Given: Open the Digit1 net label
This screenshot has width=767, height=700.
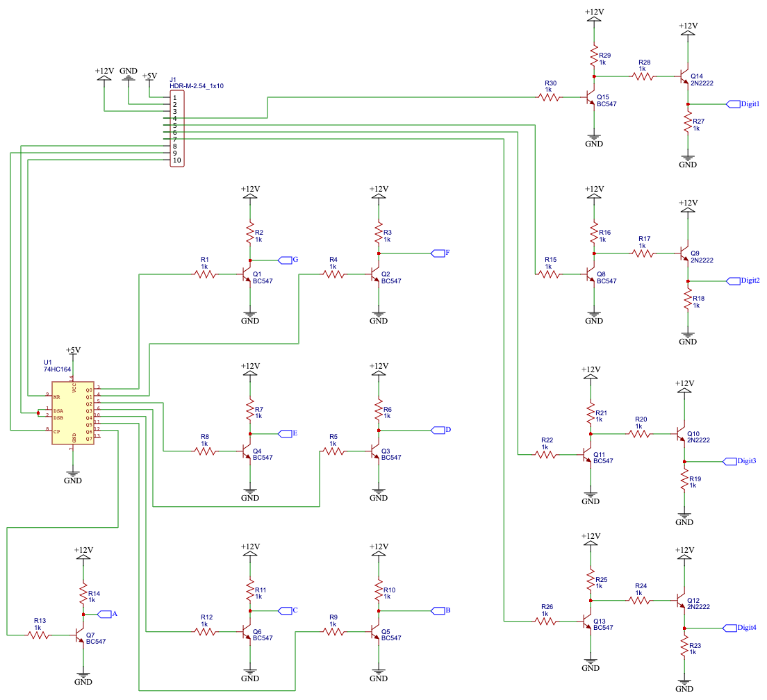Looking at the screenshot, I should click(x=733, y=103).
